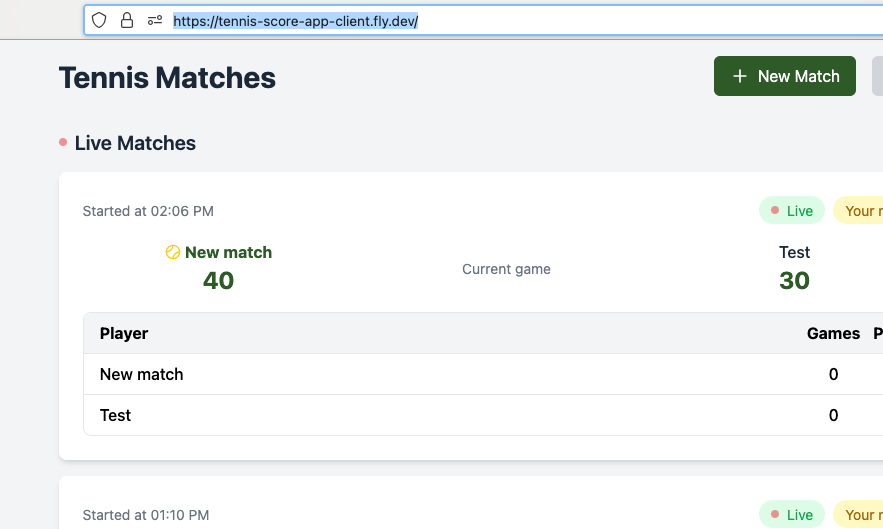Click New match's current game score 40
Viewport: 883px width, 529px height.
click(218, 281)
